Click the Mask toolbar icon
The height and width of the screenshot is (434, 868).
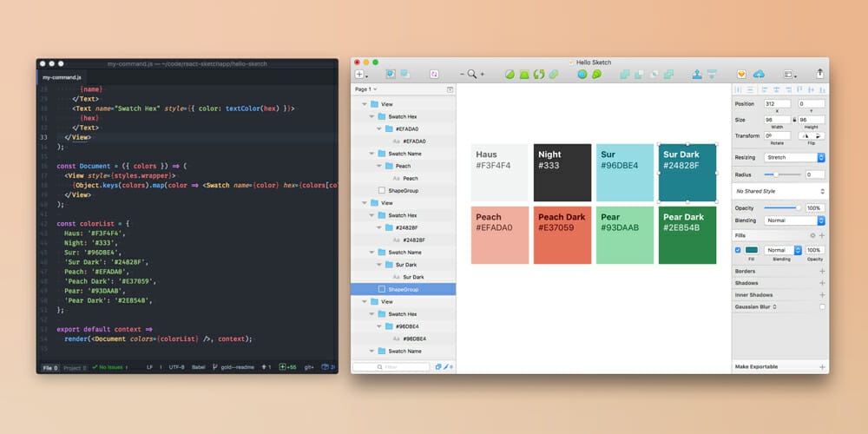pyautogui.click(x=582, y=74)
